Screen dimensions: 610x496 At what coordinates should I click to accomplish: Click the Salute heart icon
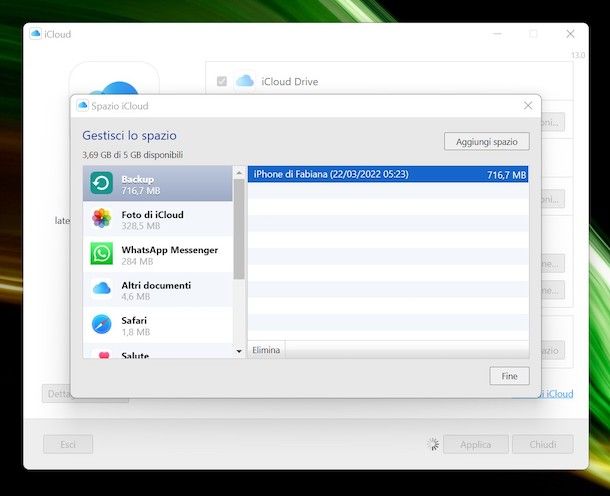[x=104, y=355]
